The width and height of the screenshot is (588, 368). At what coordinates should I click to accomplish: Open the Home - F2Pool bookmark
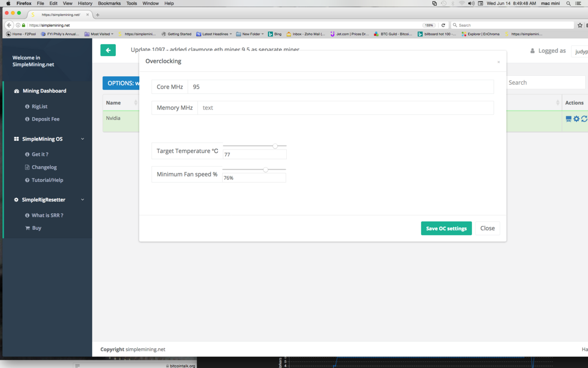21,34
